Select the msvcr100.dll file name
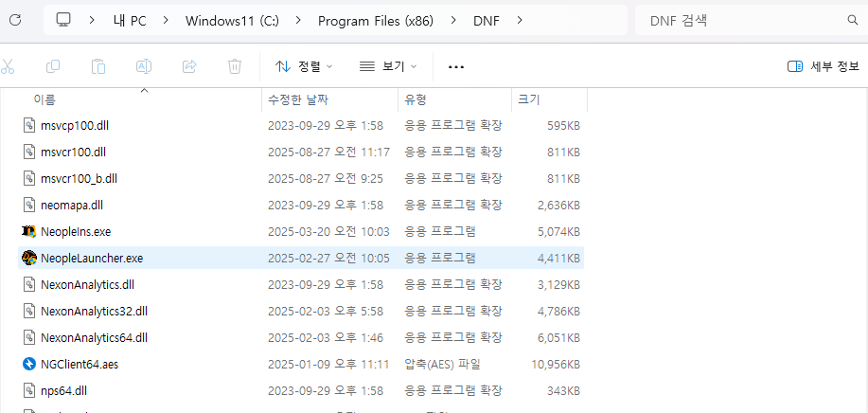The height and width of the screenshot is (413, 868). pos(73,153)
